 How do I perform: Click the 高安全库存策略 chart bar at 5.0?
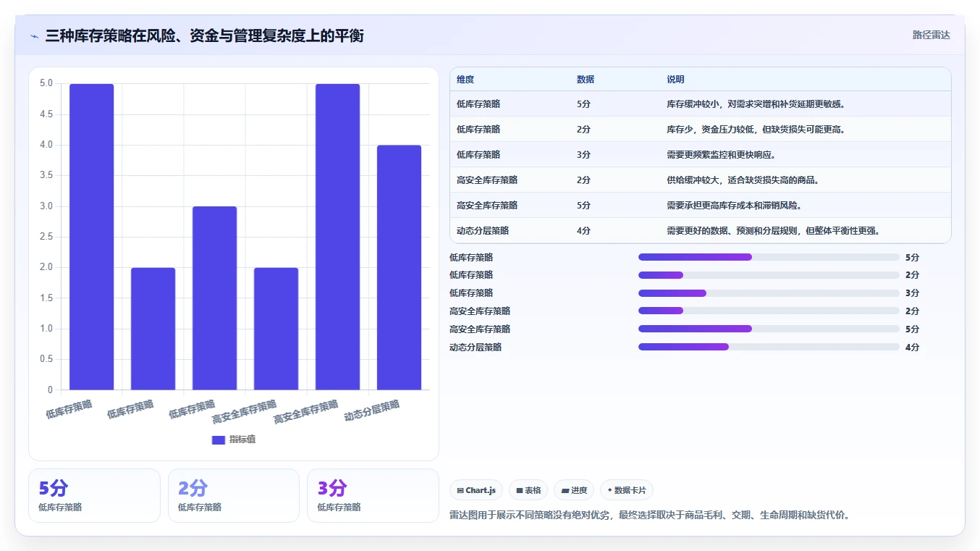point(337,237)
